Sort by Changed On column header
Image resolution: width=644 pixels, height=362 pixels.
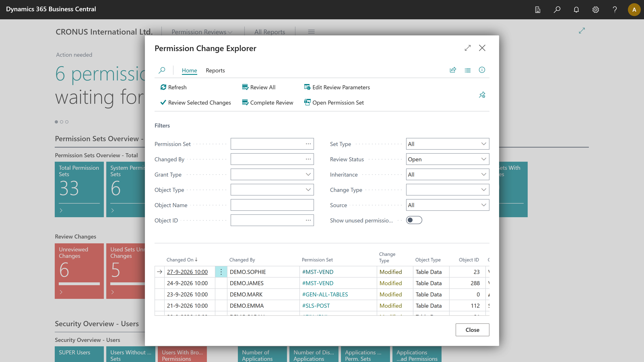(182, 260)
